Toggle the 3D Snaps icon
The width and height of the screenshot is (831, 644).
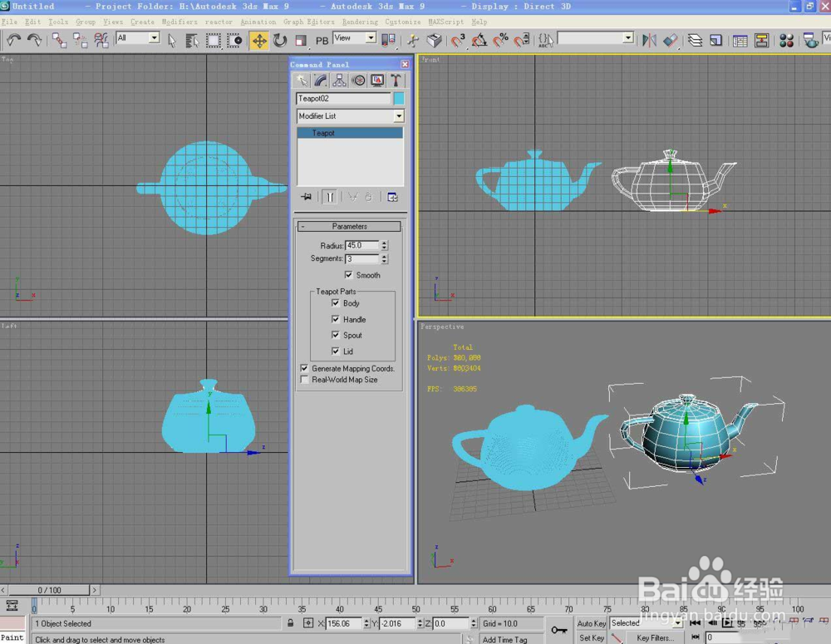[458, 40]
